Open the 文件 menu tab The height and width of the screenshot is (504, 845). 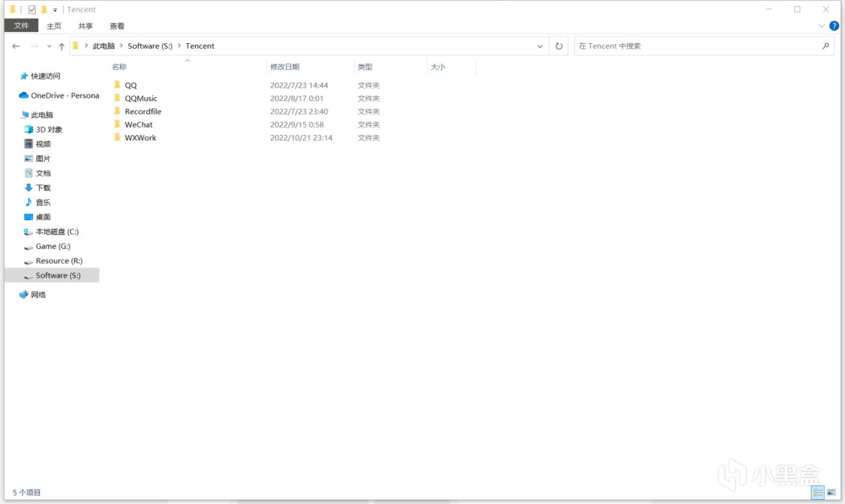pos(22,26)
